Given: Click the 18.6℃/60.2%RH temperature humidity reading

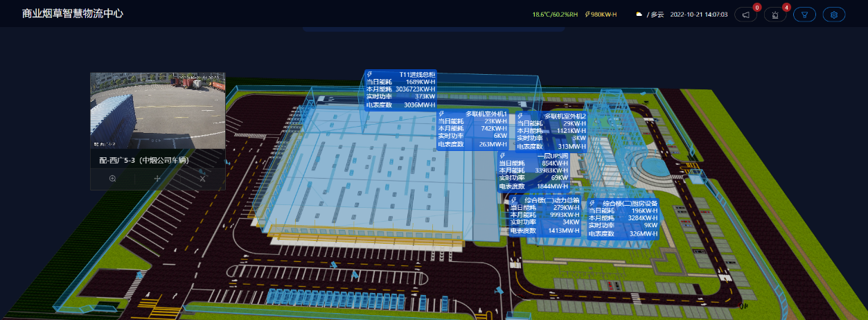Looking at the screenshot, I should (555, 15).
